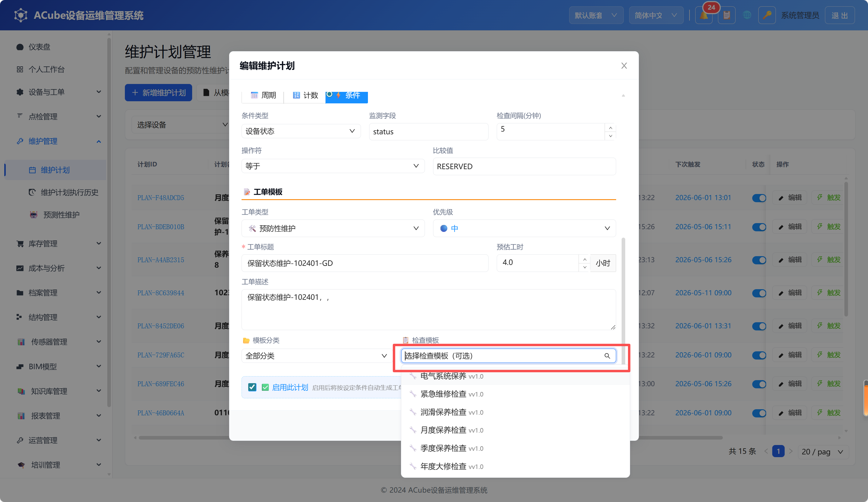The width and height of the screenshot is (868, 502).
Task: Click the ACube logo icon
Action: [x=21, y=15]
